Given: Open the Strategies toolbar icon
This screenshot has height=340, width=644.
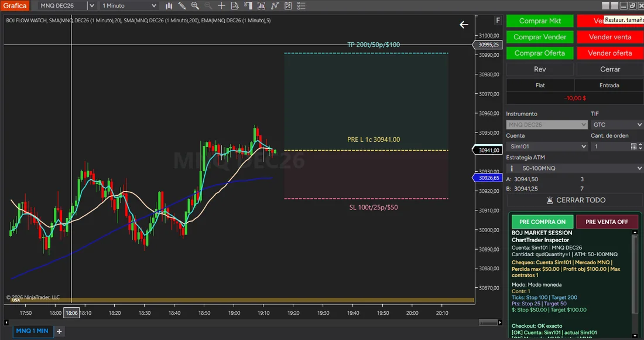Looking at the screenshot, I should [275, 6].
